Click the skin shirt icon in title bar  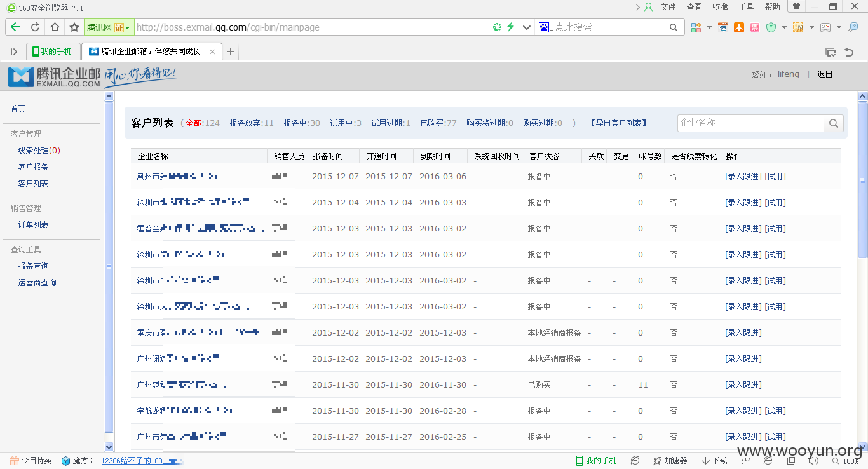796,6
